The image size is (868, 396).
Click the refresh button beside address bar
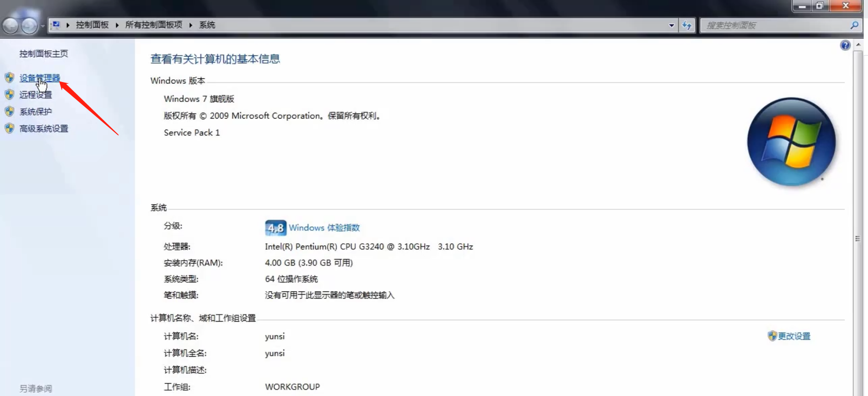687,25
